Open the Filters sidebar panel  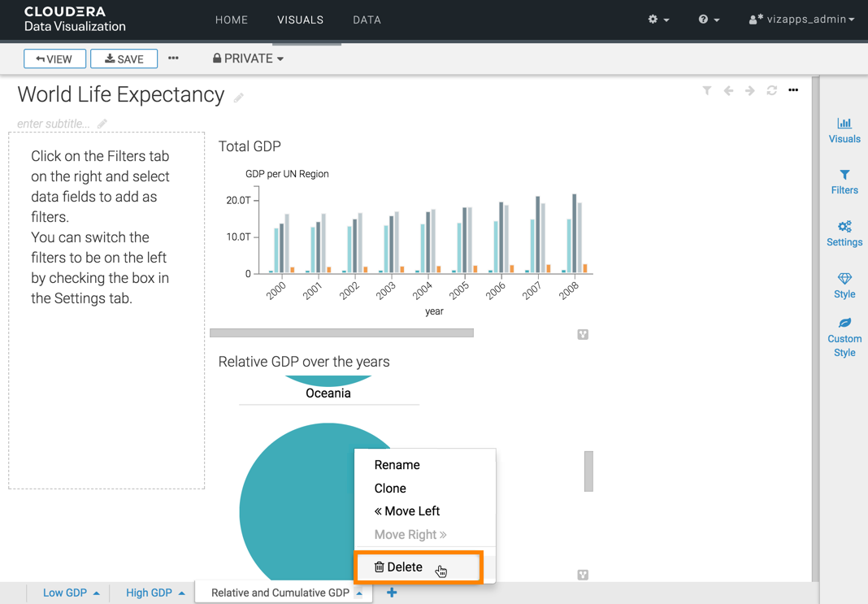(x=844, y=181)
